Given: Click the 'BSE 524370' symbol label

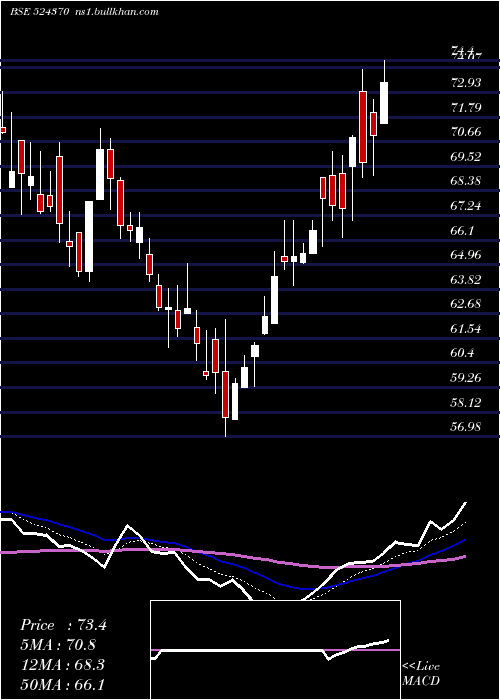Looking at the screenshot, I should [39, 12].
